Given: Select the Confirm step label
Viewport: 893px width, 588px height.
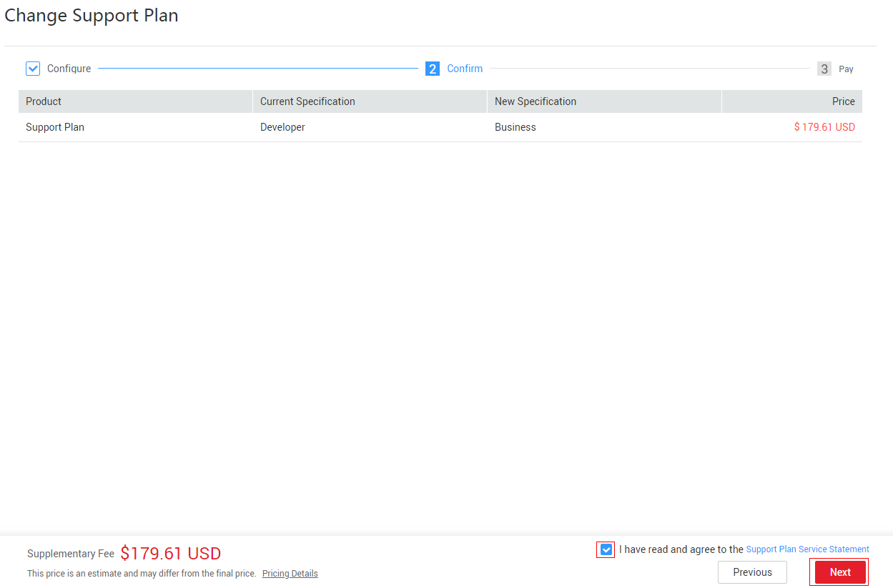Looking at the screenshot, I should pos(465,69).
